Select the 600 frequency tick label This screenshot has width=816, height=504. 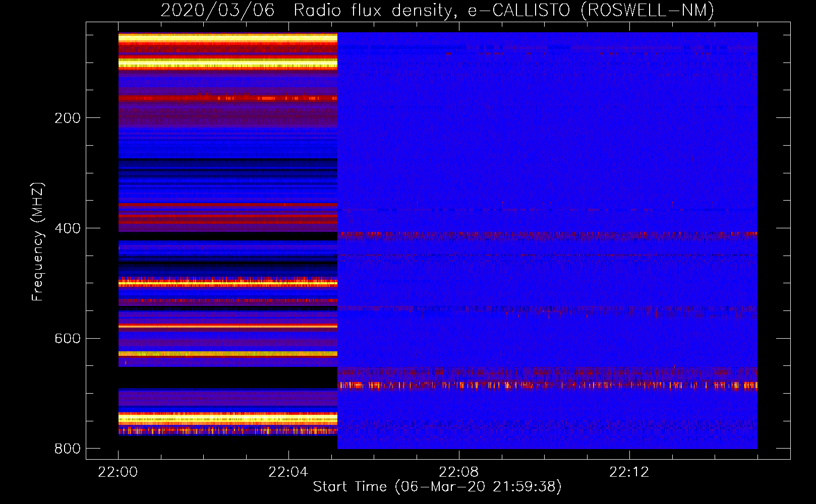pyautogui.click(x=68, y=339)
